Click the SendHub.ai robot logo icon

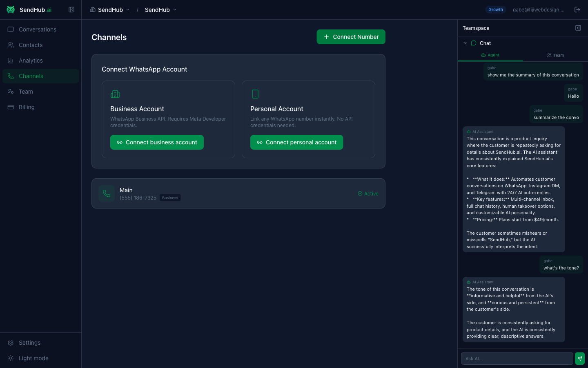click(x=11, y=10)
